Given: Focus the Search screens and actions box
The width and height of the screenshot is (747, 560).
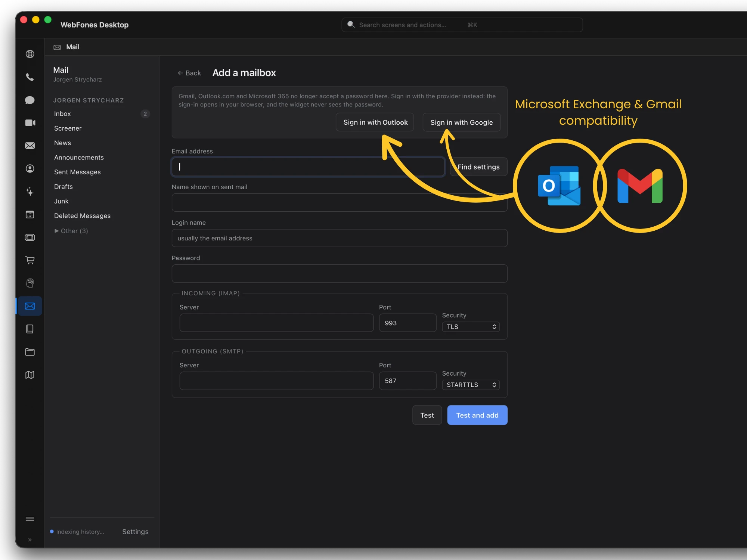Looking at the screenshot, I should pyautogui.click(x=462, y=25).
